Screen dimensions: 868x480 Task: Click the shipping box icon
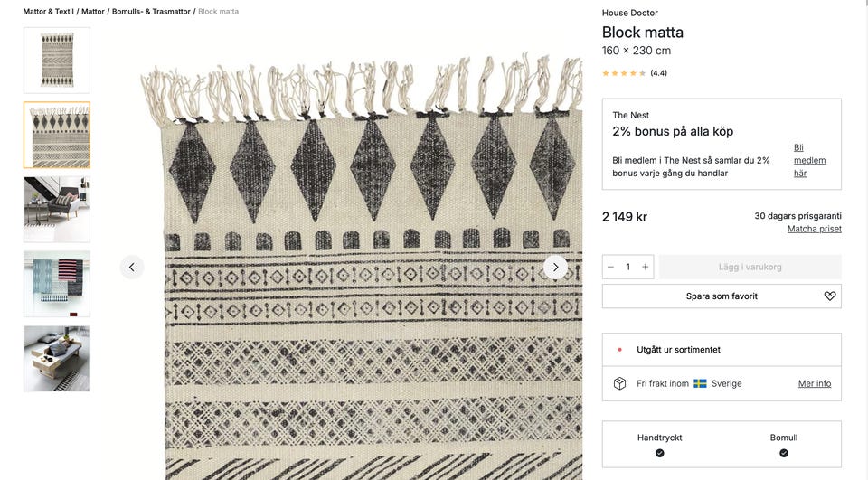pos(620,383)
